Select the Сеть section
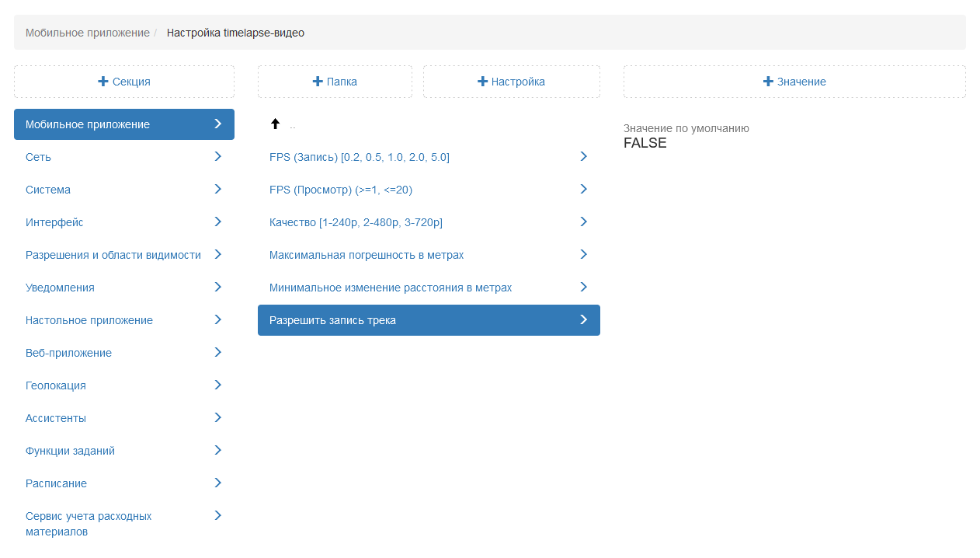This screenshot has width=980, height=558. point(38,157)
